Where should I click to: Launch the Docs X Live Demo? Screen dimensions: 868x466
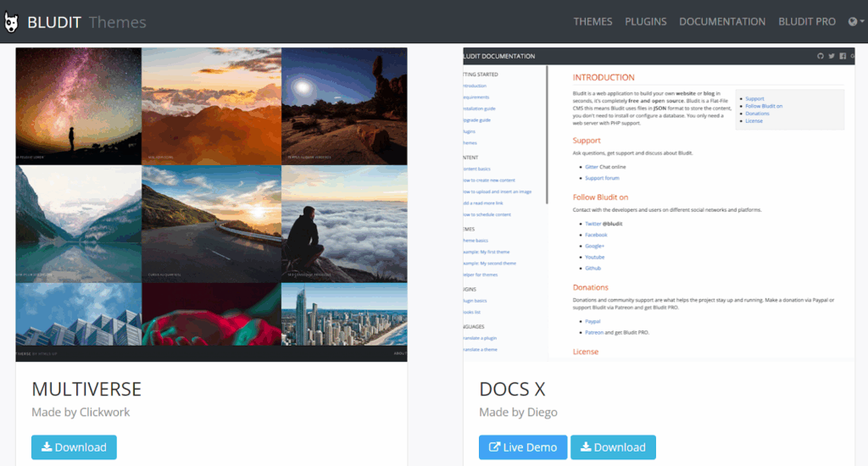point(522,447)
